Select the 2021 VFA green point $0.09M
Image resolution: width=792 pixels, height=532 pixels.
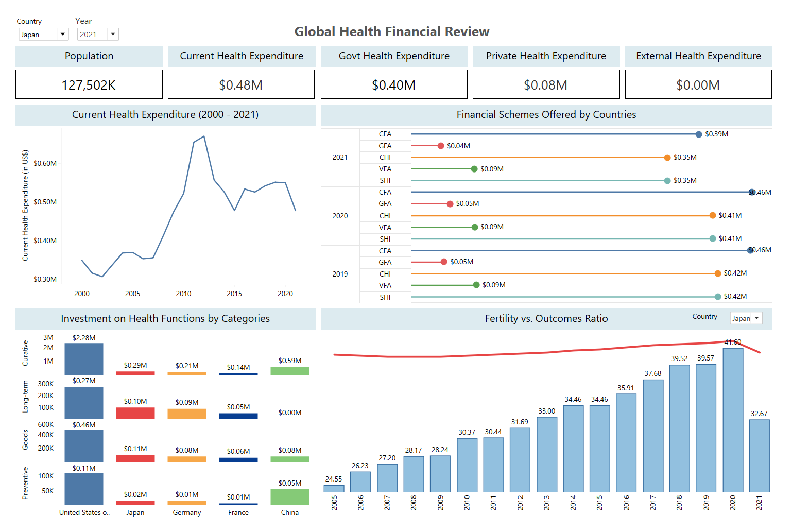pyautogui.click(x=474, y=169)
